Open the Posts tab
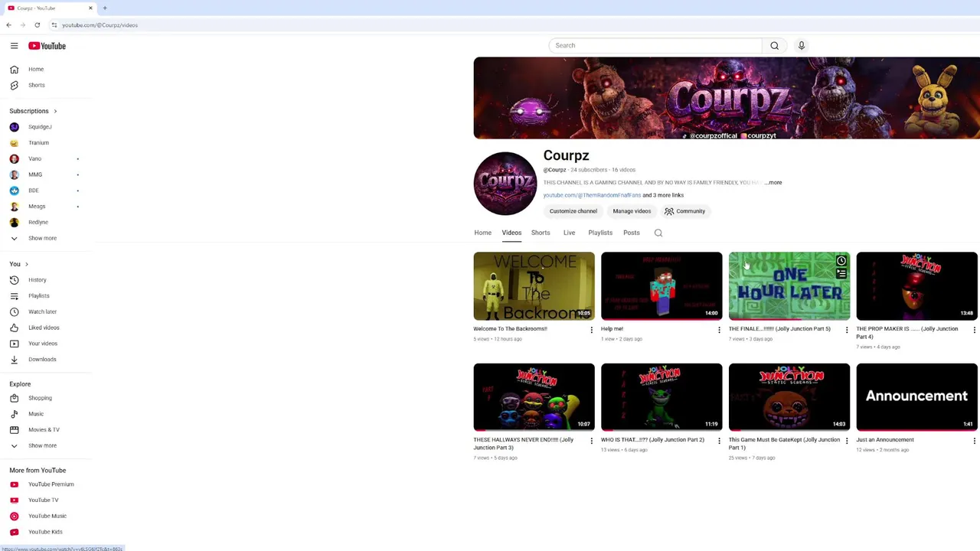The height and width of the screenshot is (551, 980). pos(632,233)
